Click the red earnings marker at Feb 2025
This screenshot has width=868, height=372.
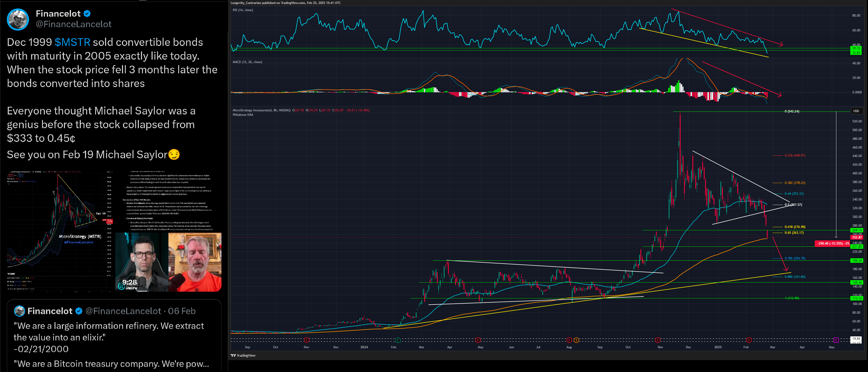click(749, 340)
